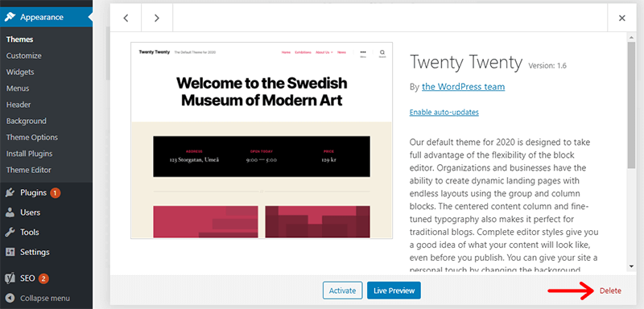Open the Tools menu label
The height and width of the screenshot is (309, 644).
pos(30,233)
